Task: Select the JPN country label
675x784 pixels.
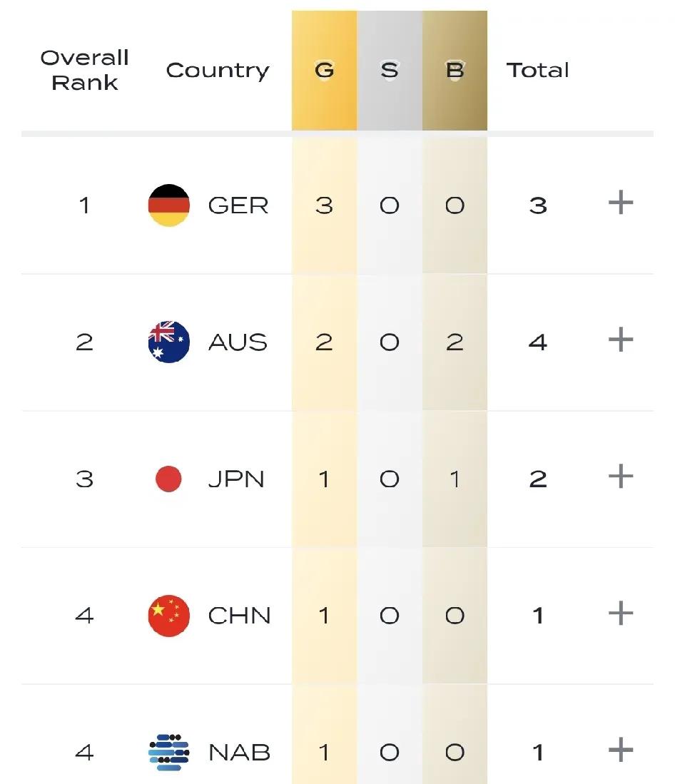Action: click(236, 479)
